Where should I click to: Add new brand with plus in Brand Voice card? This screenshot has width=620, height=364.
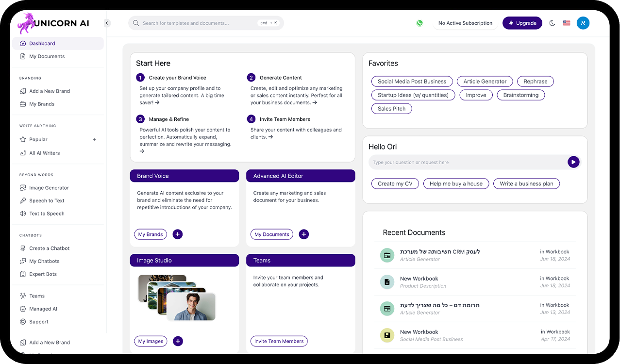(178, 234)
